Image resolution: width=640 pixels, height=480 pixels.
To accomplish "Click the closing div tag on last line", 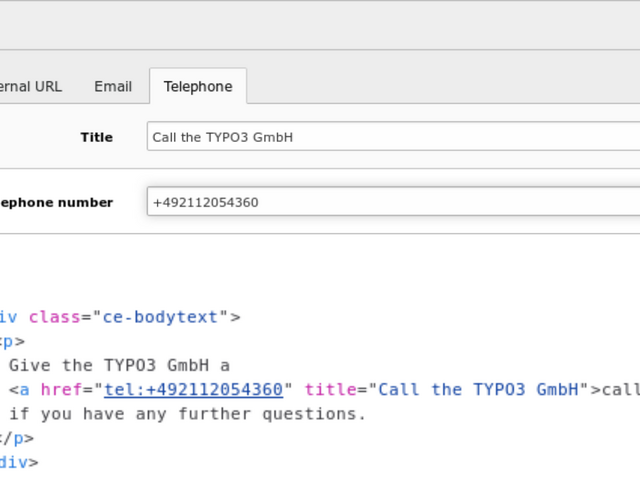I will tap(18, 461).
